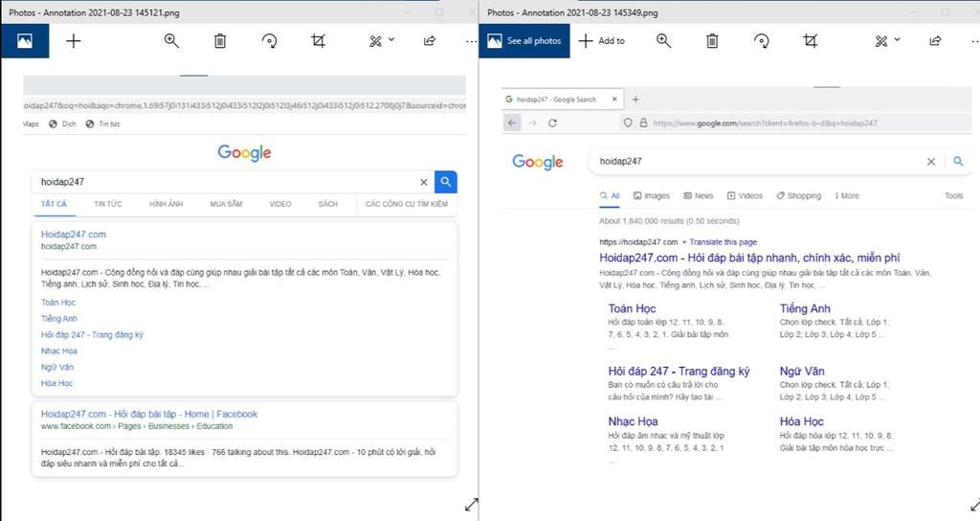
Task: Click Dịch bookmark in left browser bar
Action: point(62,124)
